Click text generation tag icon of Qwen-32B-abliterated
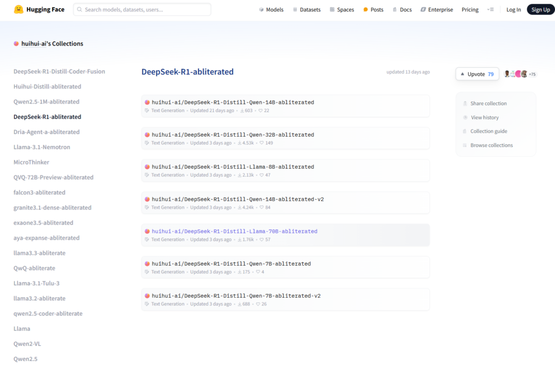Screen dimensions: 555x392 [147, 143]
